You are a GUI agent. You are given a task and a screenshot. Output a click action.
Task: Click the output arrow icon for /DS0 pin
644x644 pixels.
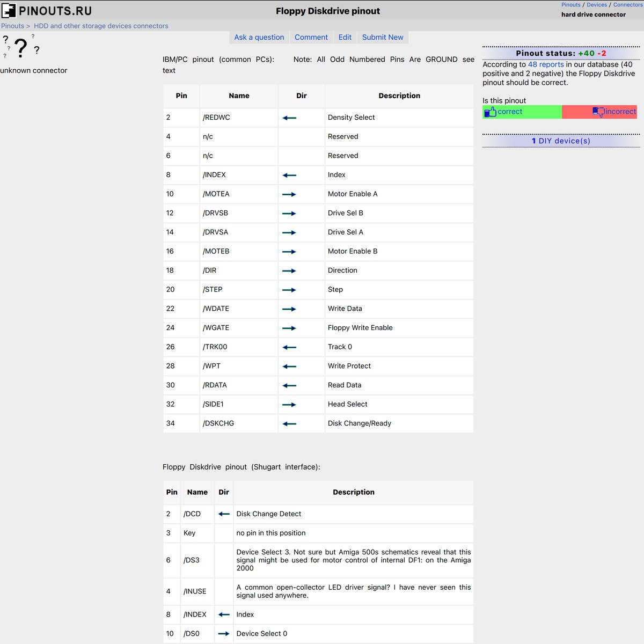223,633
